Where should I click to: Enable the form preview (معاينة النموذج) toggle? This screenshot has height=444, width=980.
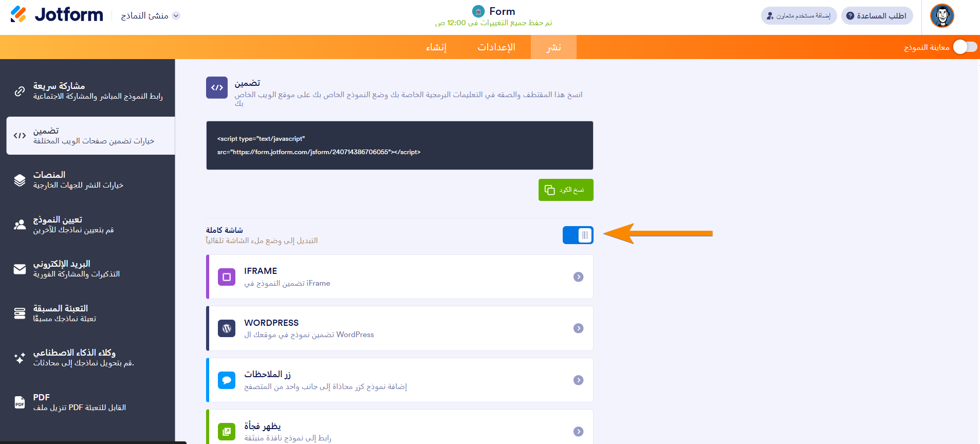[x=965, y=47]
